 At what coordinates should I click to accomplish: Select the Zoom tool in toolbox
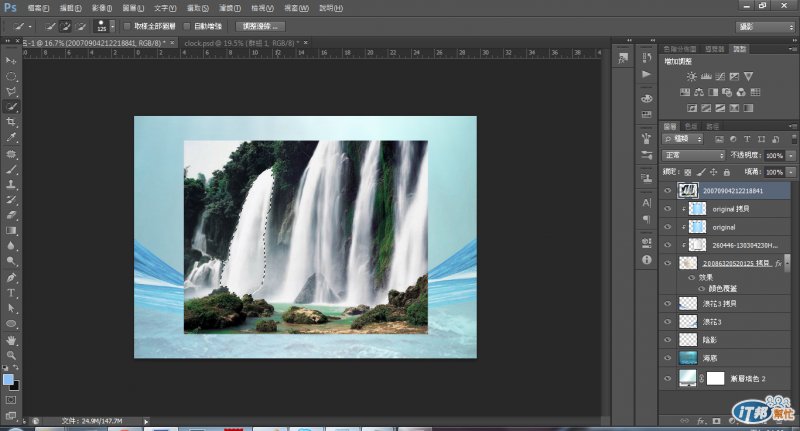(x=12, y=355)
